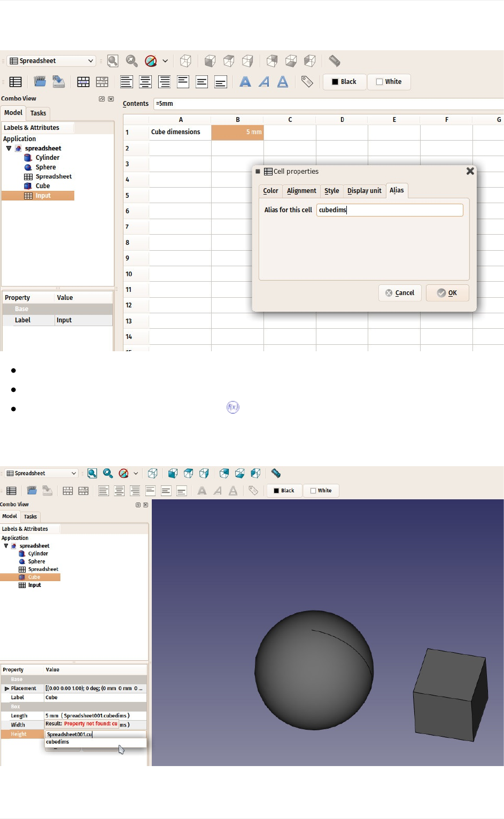Image resolution: width=504 pixels, height=819 pixels.
Task: Click cell A1 Cube dimensions
Action: coord(180,132)
